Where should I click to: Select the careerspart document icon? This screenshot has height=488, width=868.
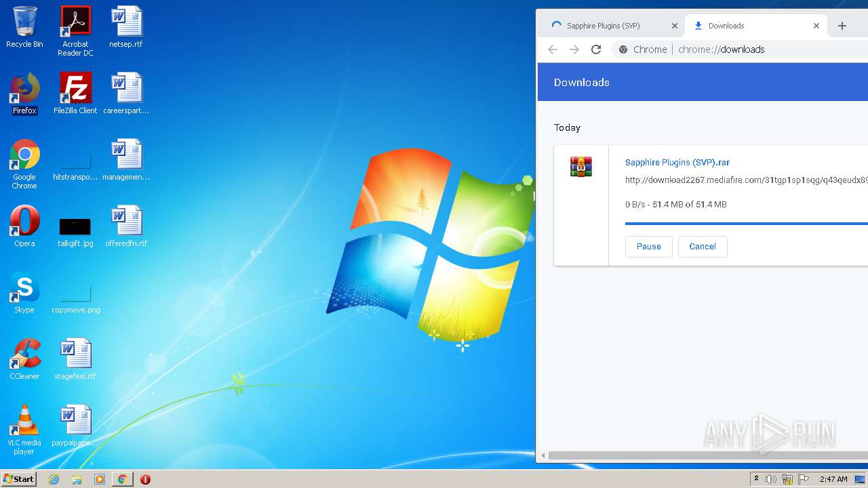pyautogui.click(x=126, y=94)
